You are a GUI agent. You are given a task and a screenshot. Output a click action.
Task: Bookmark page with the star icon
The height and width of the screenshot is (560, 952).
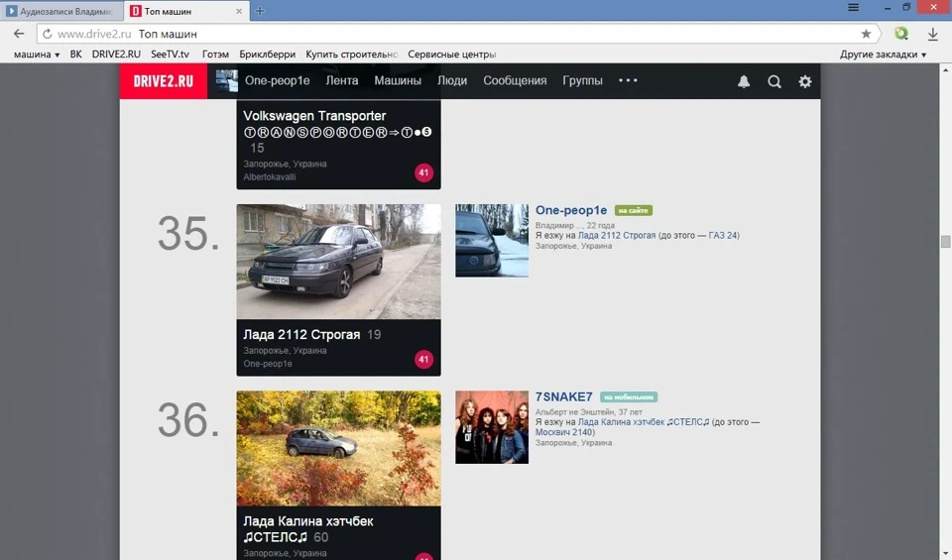866,34
